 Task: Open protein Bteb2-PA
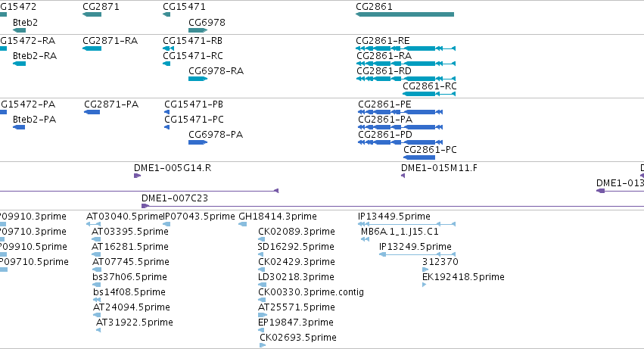34,120
